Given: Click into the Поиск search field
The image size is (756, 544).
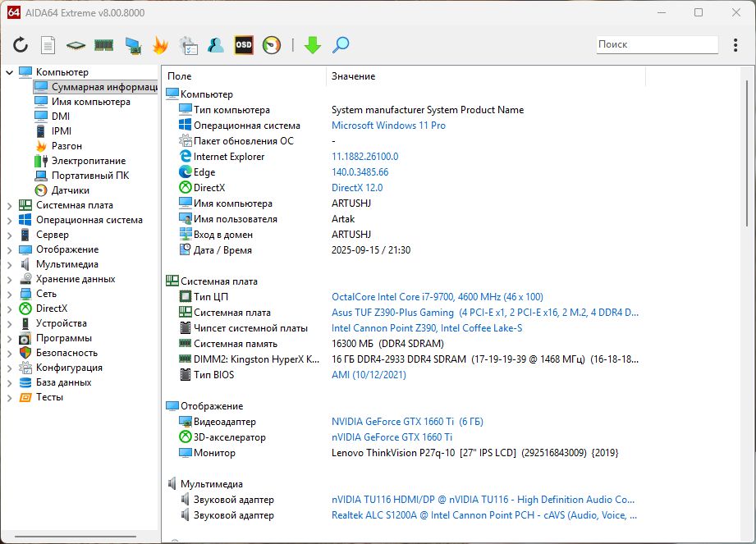Looking at the screenshot, I should click(x=657, y=44).
